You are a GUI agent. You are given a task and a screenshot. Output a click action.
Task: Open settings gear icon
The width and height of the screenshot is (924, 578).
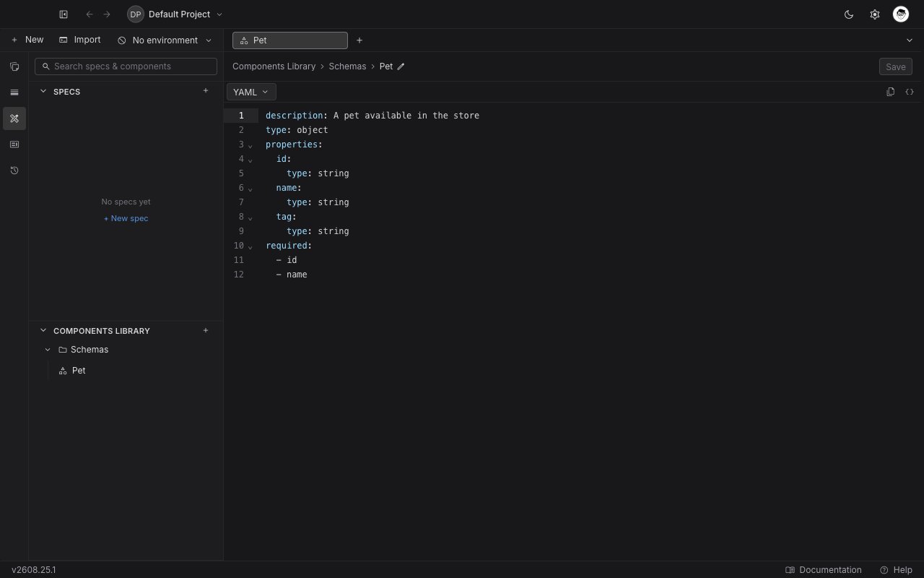[875, 14]
